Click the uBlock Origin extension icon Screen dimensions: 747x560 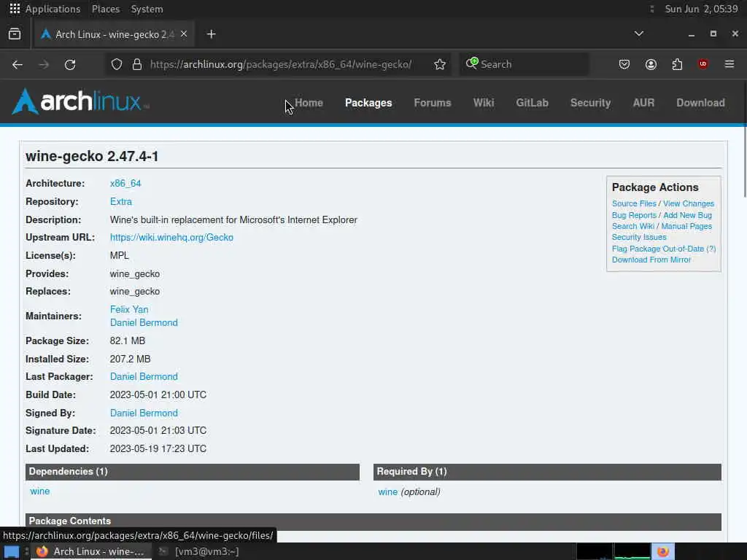(x=703, y=64)
